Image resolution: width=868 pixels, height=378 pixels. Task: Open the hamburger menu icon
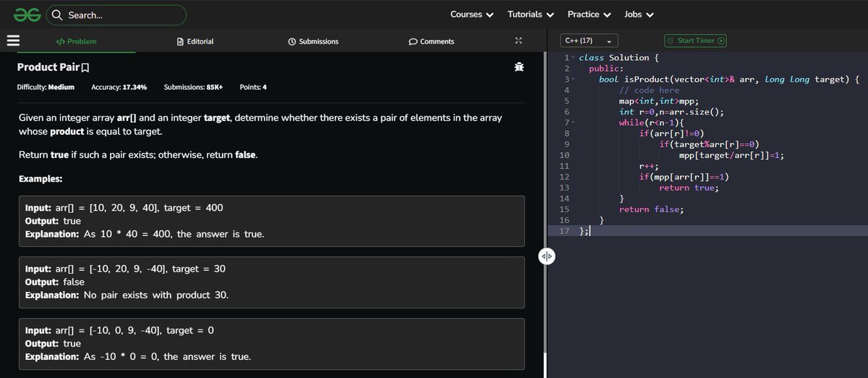13,41
